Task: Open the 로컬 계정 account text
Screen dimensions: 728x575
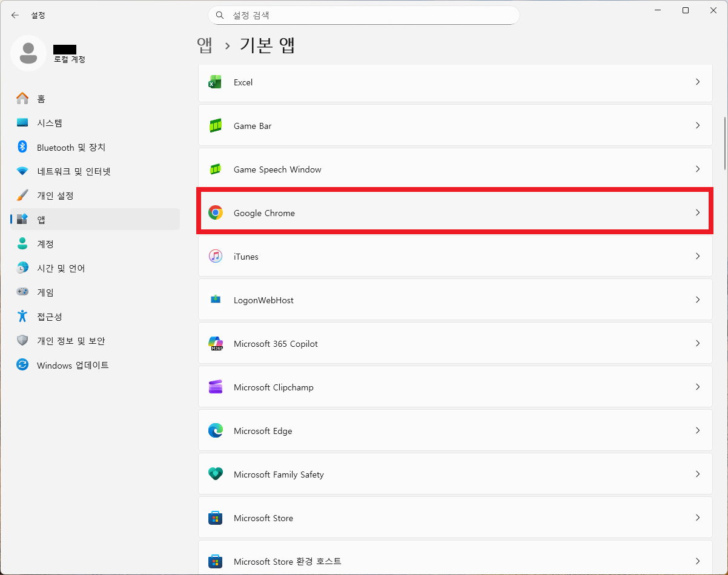Action: click(x=70, y=60)
